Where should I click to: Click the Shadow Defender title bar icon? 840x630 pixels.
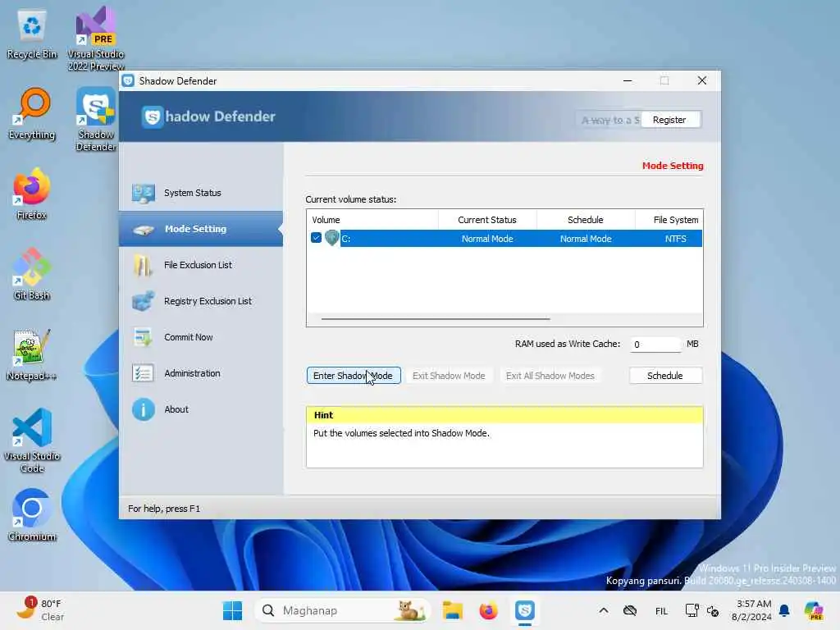click(x=128, y=81)
